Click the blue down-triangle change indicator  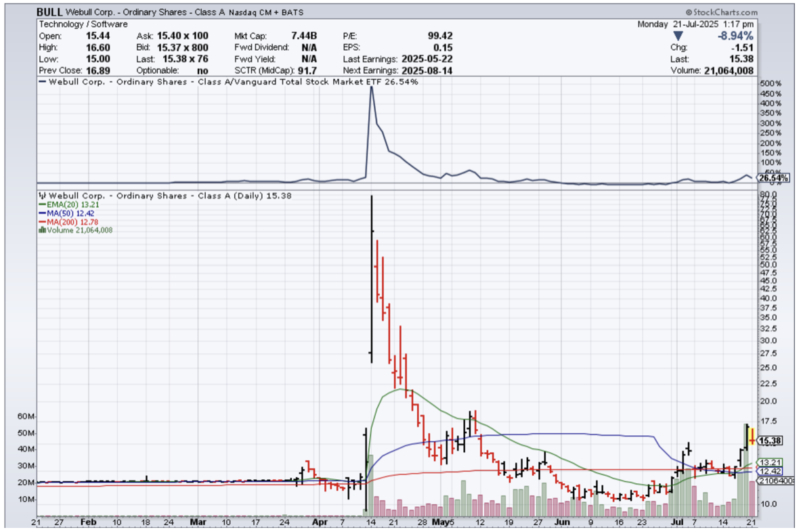[x=679, y=35]
